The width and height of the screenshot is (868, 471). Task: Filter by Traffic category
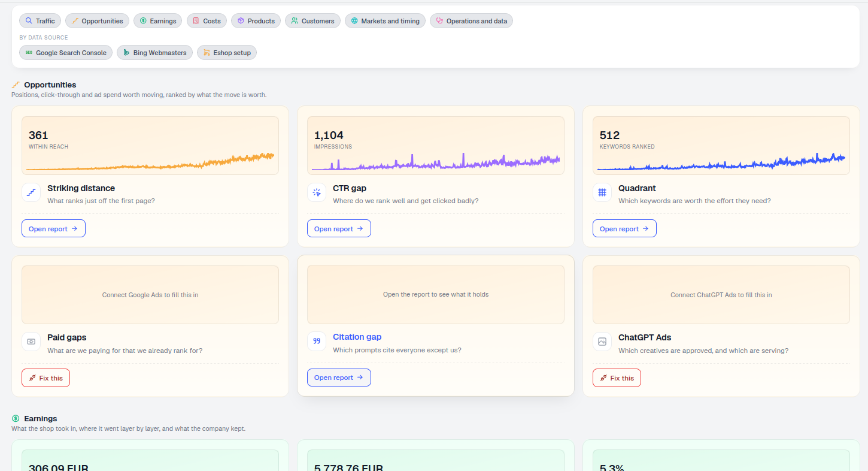coord(40,21)
